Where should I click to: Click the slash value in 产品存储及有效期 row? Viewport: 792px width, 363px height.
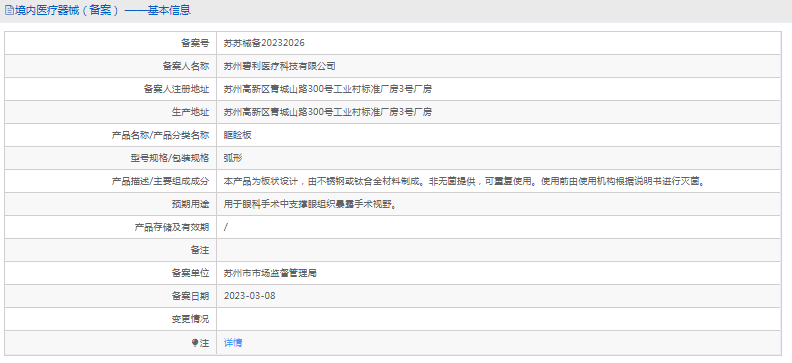226,227
